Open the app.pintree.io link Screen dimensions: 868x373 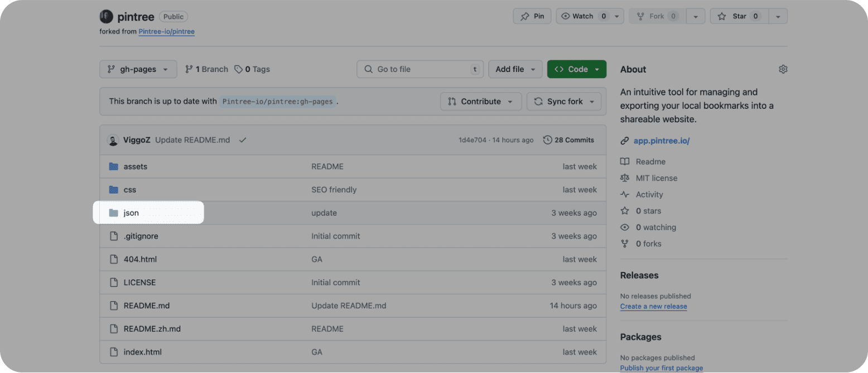662,141
